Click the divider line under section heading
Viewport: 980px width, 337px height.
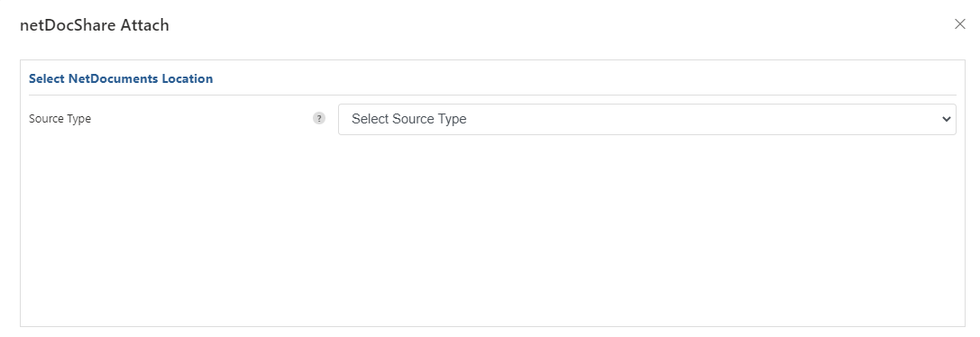tap(492, 95)
